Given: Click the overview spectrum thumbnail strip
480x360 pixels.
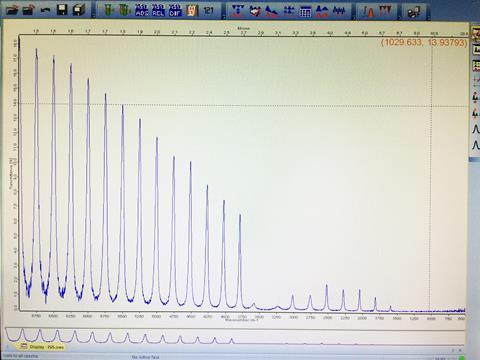Looking at the screenshot, I should click(235, 335).
